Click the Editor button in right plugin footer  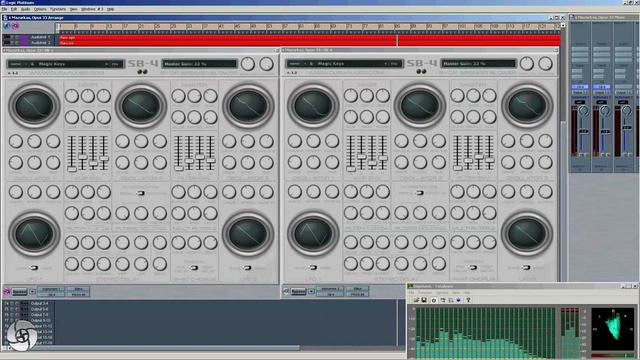point(357,289)
